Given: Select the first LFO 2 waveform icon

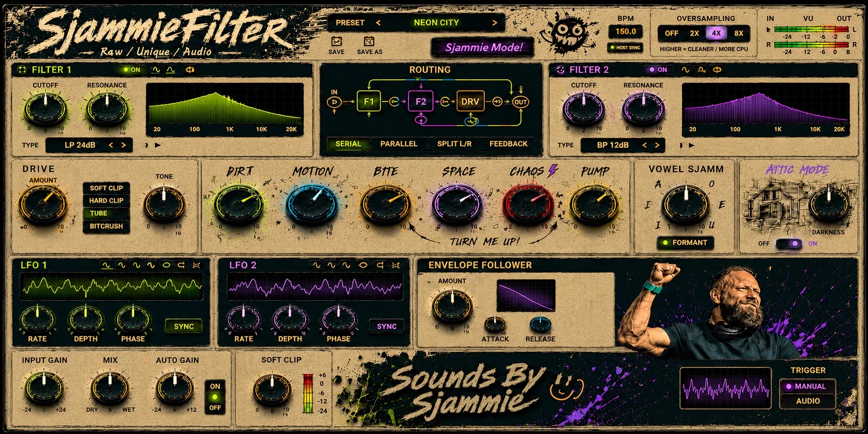Looking at the screenshot, I should coord(317,265).
